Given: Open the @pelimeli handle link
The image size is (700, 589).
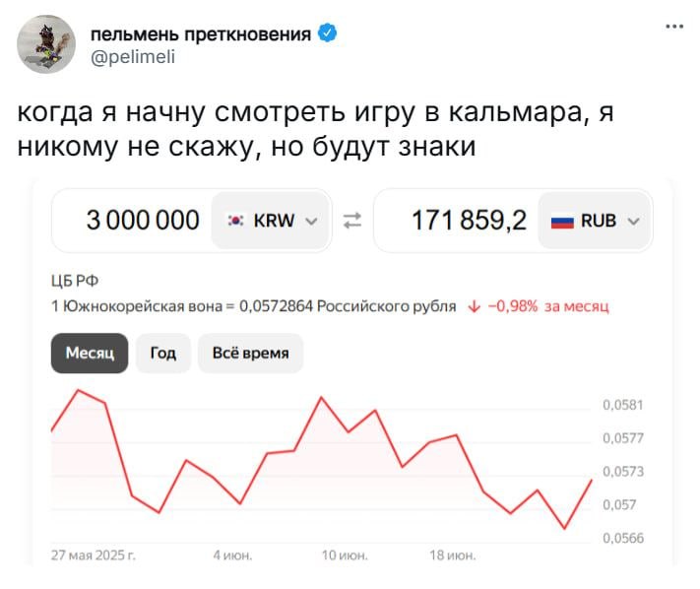Looking at the screenshot, I should pos(133,57).
